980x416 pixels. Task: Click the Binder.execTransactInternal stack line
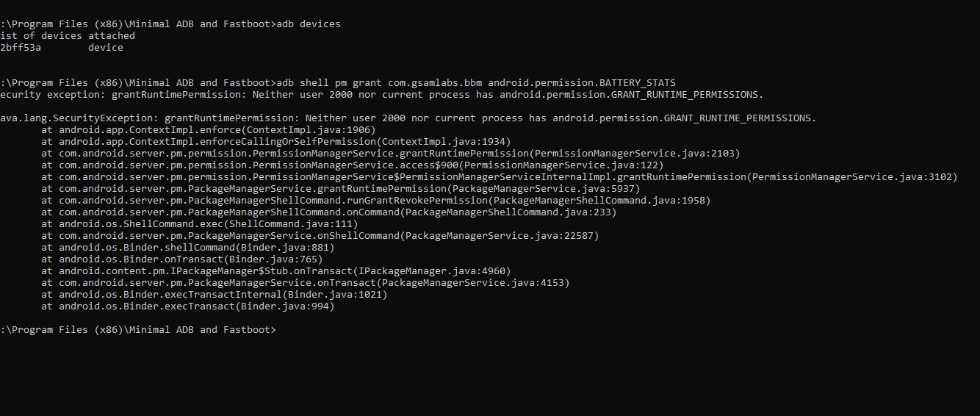click(x=215, y=295)
